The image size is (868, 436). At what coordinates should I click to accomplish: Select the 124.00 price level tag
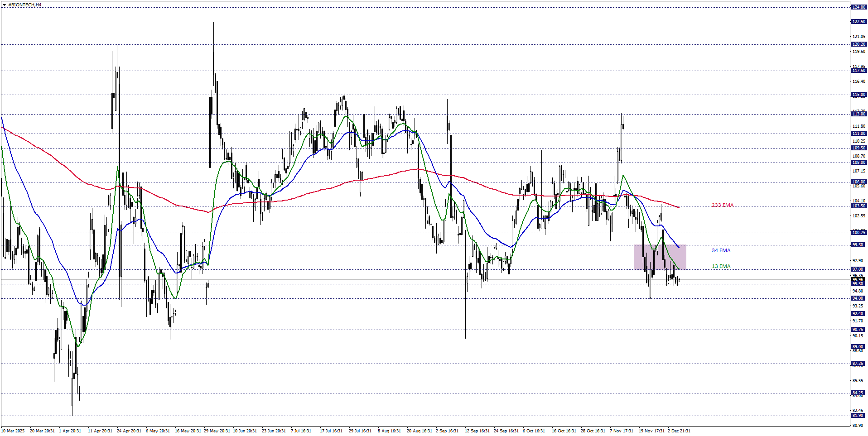(x=858, y=7)
